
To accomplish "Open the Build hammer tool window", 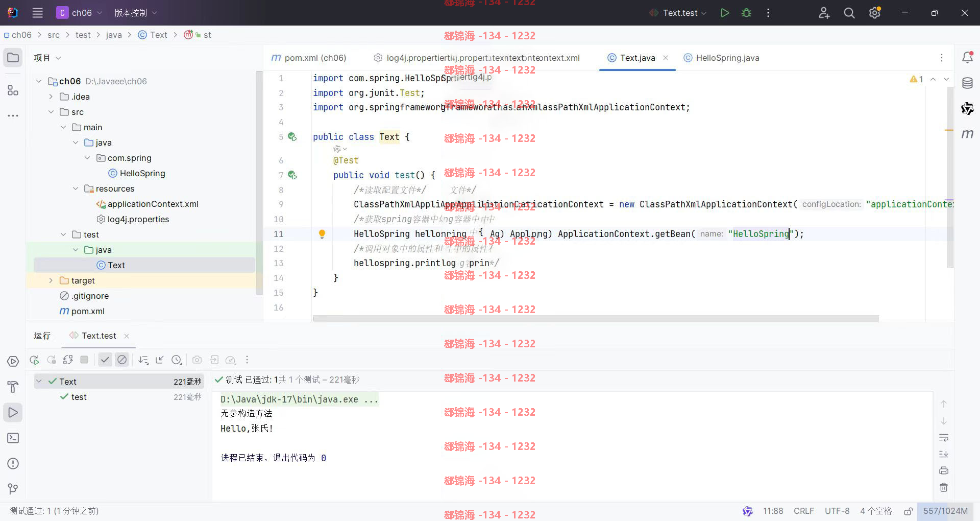I will point(13,387).
